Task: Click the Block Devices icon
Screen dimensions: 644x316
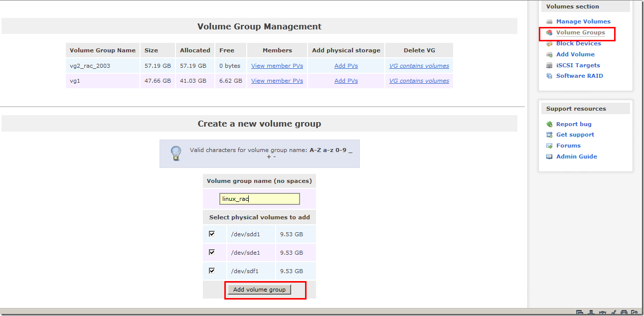Action: 549,43
